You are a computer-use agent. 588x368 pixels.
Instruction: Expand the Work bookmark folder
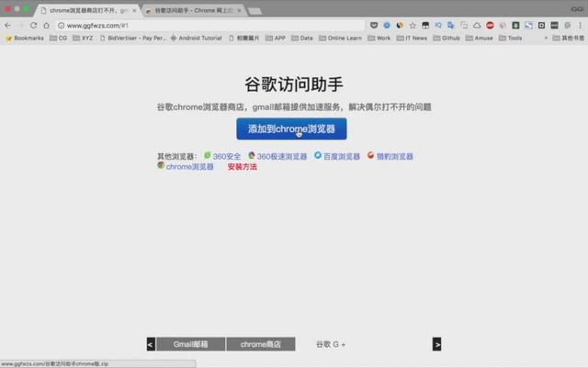(x=379, y=39)
